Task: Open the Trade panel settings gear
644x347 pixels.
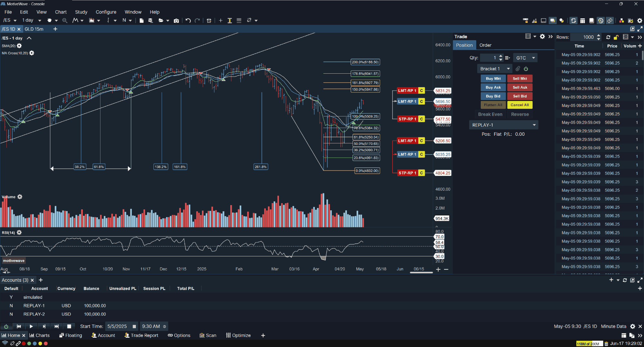Action: 542,37
